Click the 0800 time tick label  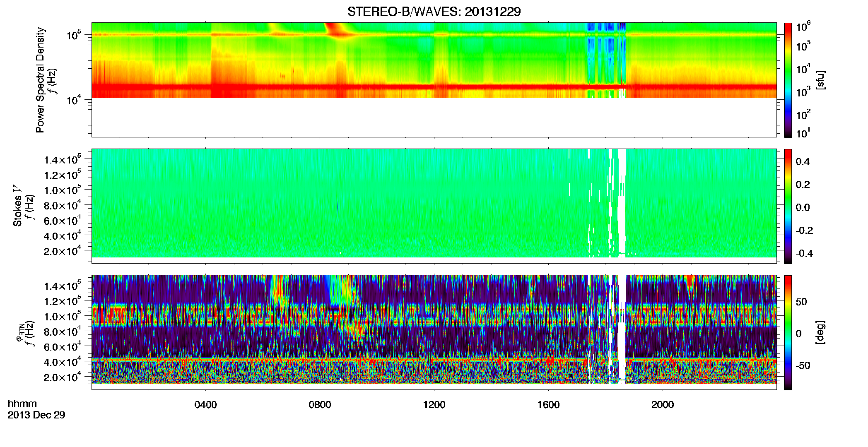point(320,404)
